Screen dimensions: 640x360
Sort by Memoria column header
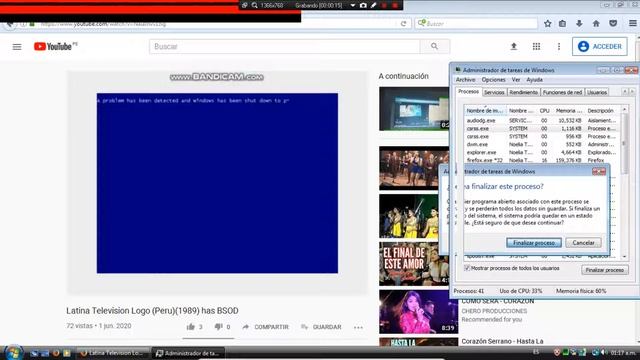point(569,111)
